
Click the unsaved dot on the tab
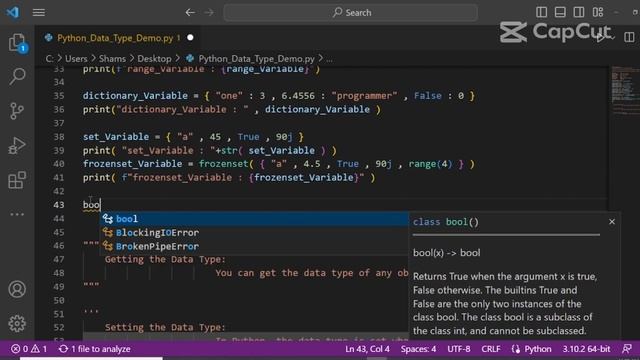(x=190, y=38)
